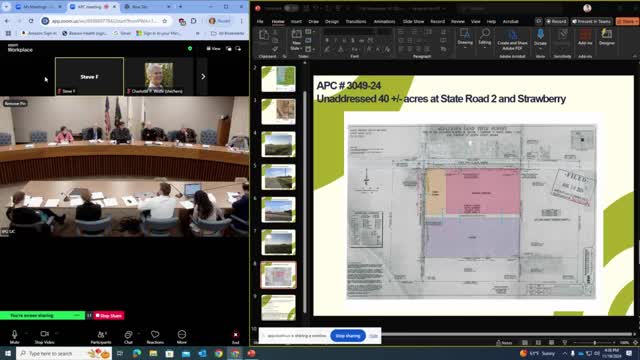Switch to Reading view in the status bar
The height and width of the screenshot is (360, 640).
pyautogui.click(x=551, y=342)
